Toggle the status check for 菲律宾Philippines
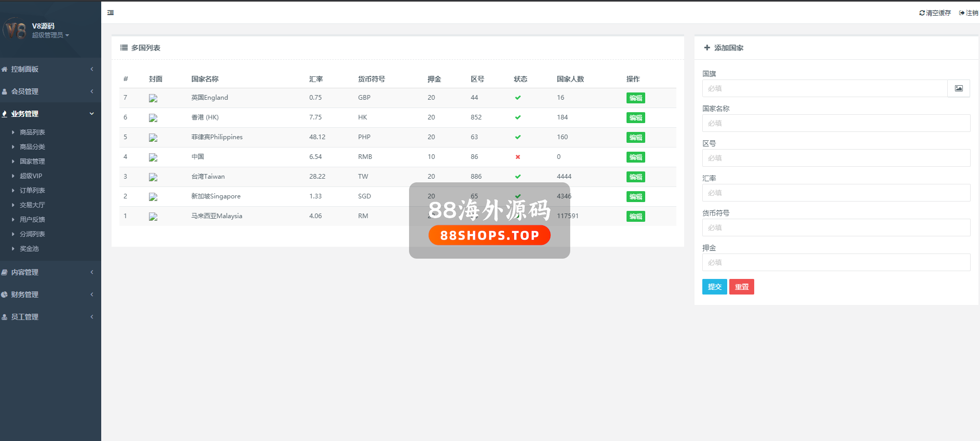The height and width of the screenshot is (441, 980). pos(518,137)
